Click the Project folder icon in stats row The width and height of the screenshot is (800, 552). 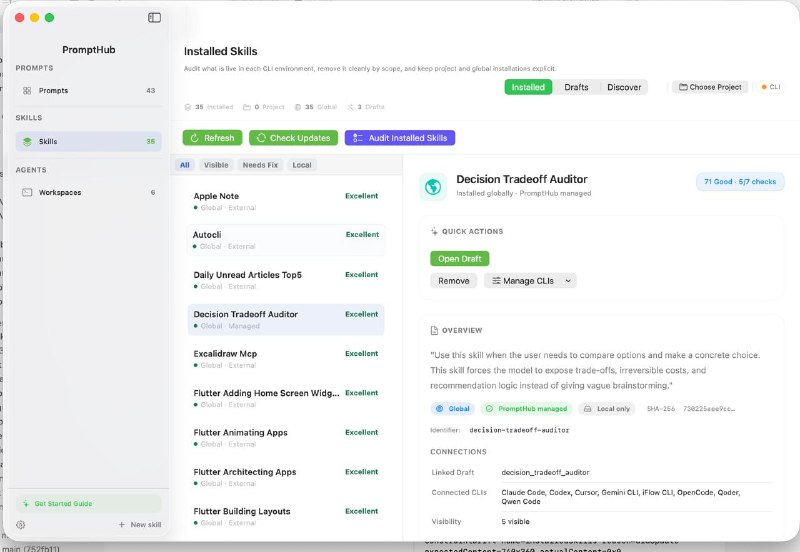click(247, 107)
